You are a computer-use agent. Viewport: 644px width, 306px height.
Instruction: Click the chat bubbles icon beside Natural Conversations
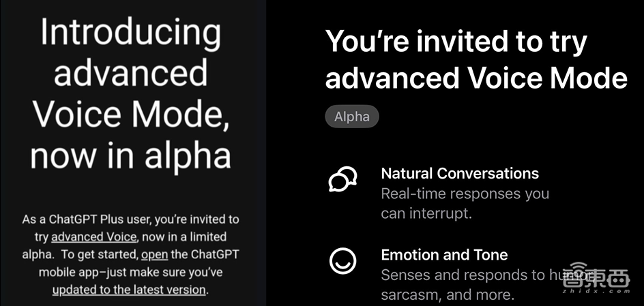coord(342,180)
